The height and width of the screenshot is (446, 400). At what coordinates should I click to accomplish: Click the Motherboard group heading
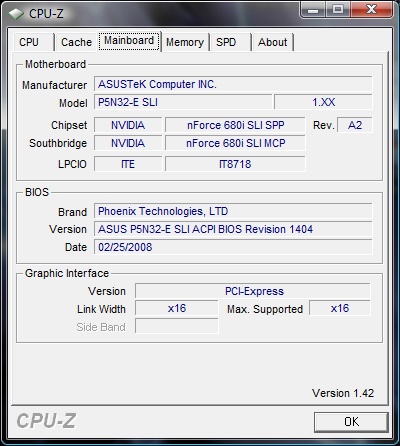click(x=56, y=64)
